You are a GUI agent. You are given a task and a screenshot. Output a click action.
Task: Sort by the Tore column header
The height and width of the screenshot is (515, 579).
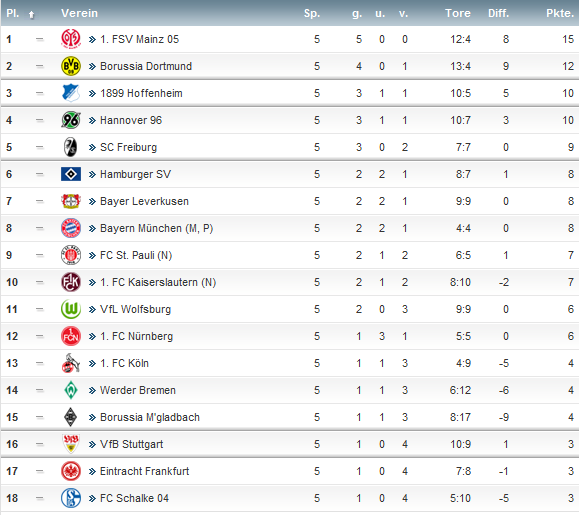(458, 13)
